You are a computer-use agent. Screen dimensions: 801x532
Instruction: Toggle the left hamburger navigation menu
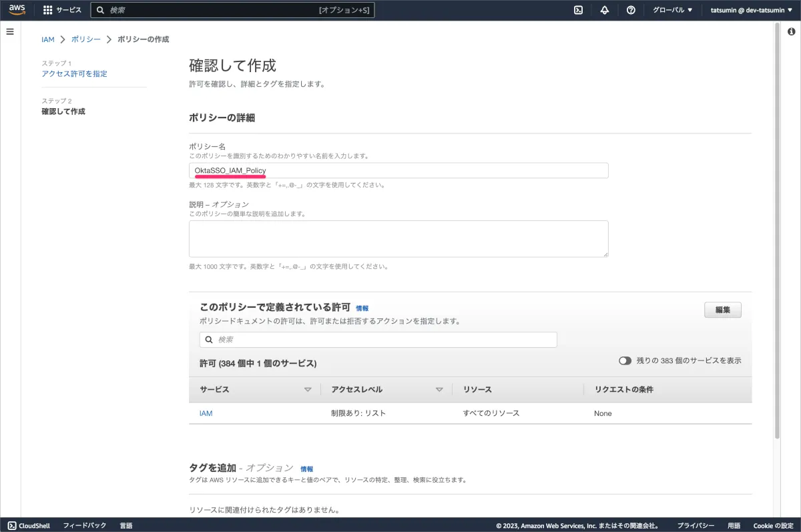10,32
